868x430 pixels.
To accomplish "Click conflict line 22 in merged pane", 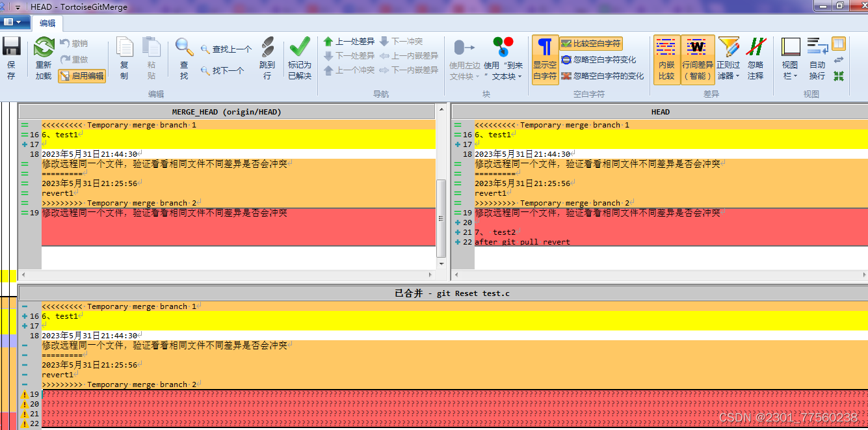I will [454, 423].
